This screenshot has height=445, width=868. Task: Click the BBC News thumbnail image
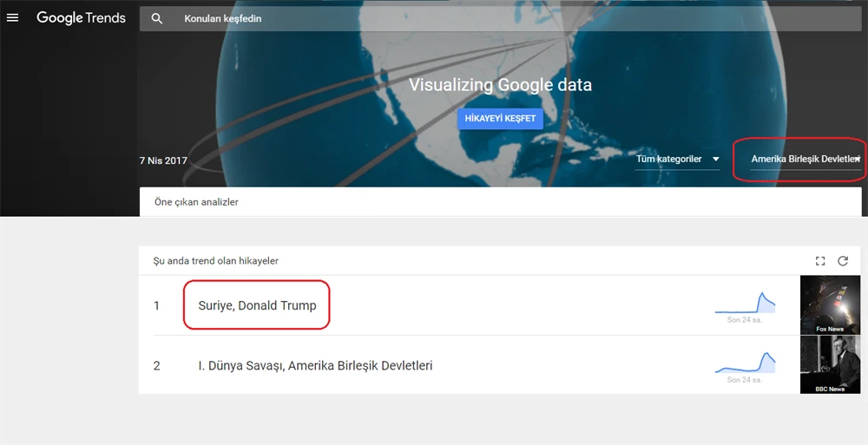click(x=830, y=364)
